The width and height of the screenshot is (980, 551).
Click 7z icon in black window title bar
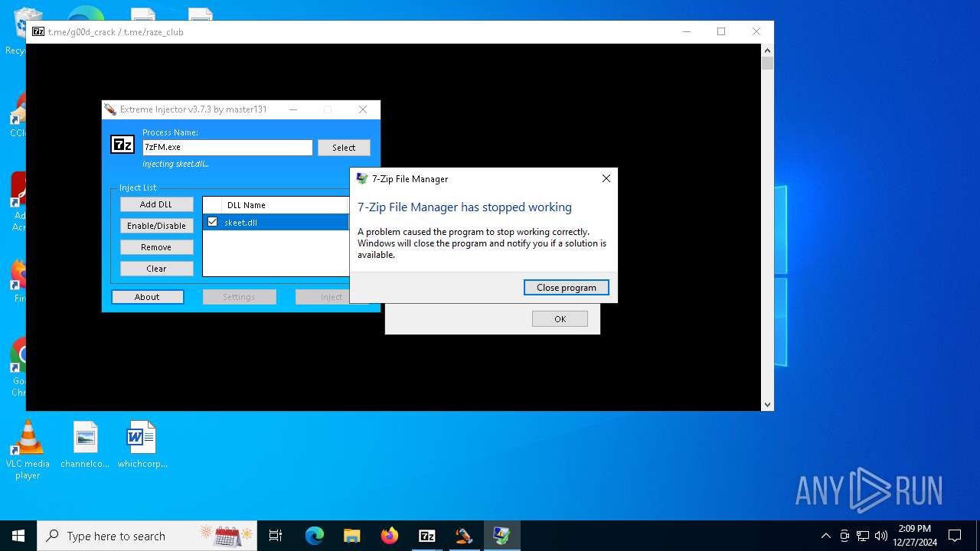coord(38,32)
